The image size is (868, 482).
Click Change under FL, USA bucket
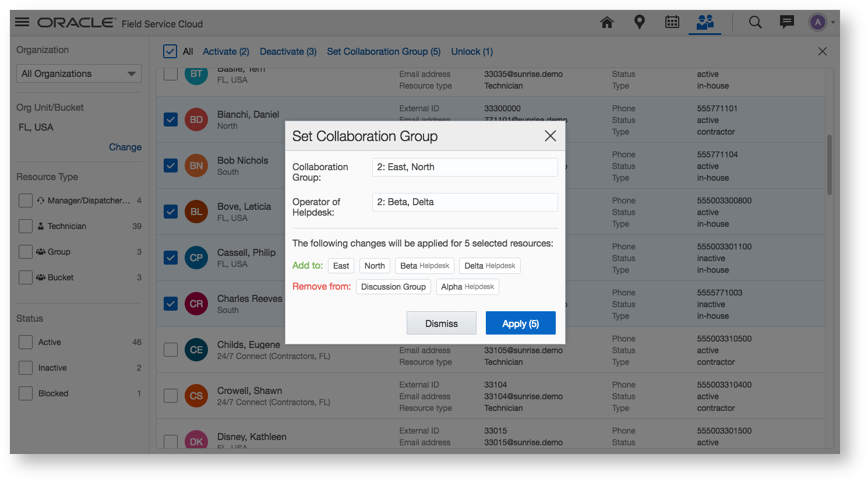click(x=125, y=147)
